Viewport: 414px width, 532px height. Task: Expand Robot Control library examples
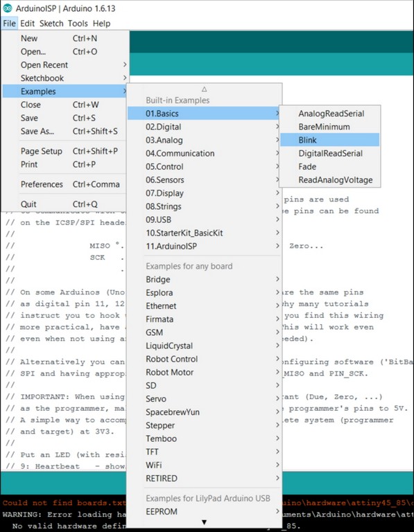coord(204,359)
